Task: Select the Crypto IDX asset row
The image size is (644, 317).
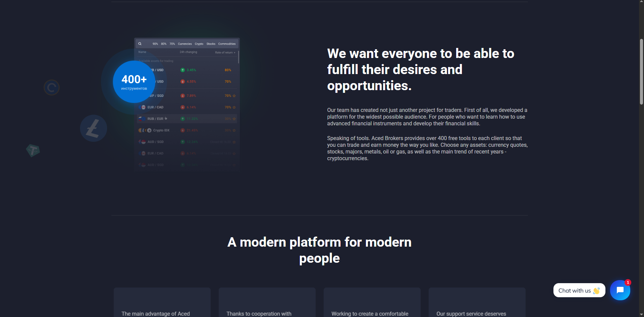Action: [x=187, y=130]
